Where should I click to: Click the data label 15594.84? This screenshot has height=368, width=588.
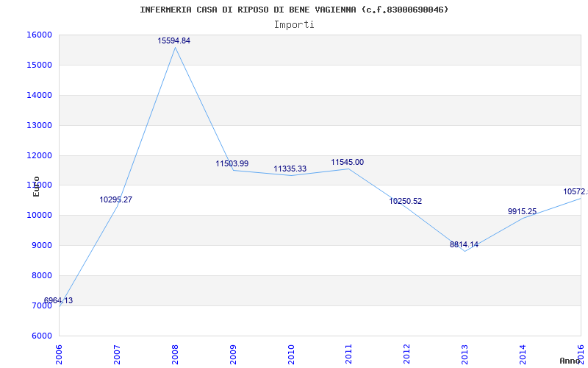click(173, 41)
